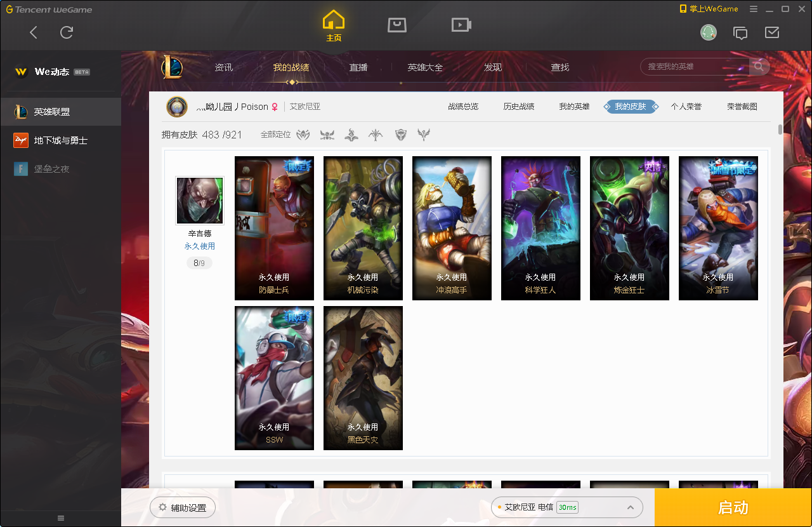Open 辅助设置 settings button
This screenshot has width=812, height=527.
183,507
